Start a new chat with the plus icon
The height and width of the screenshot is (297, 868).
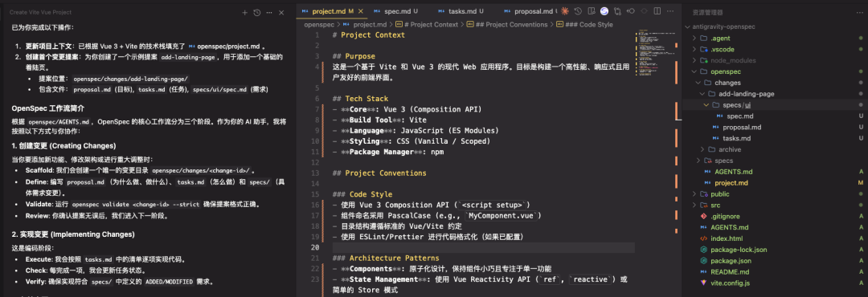[x=244, y=12]
